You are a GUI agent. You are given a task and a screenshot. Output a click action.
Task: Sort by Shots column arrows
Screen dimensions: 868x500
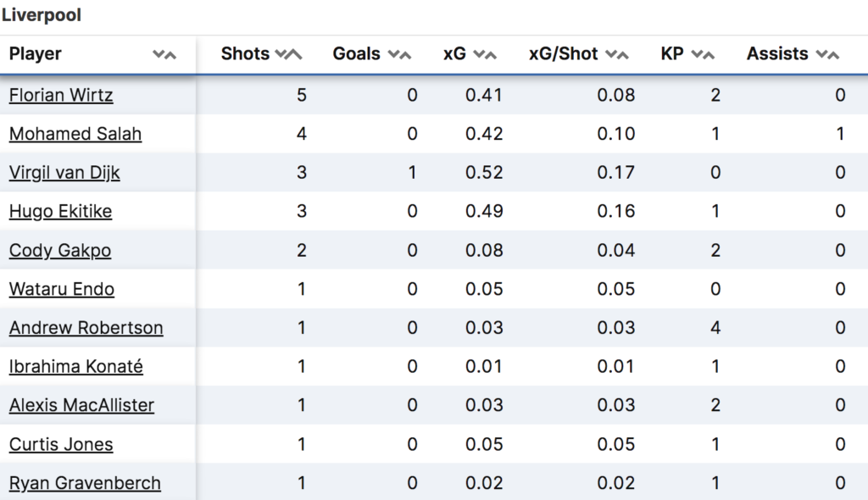(289, 54)
